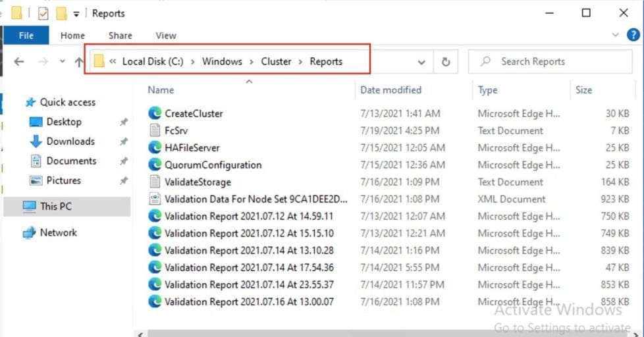This screenshot has width=644, height=337.
Task: Open the recent locations dropdown arrow
Action: 63,62
